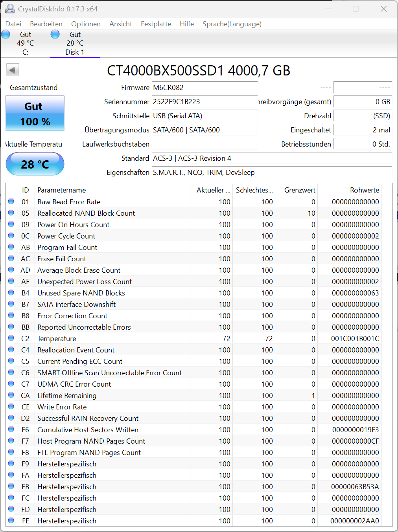Click status orb of SATA interface Downshift row

click(x=11, y=304)
